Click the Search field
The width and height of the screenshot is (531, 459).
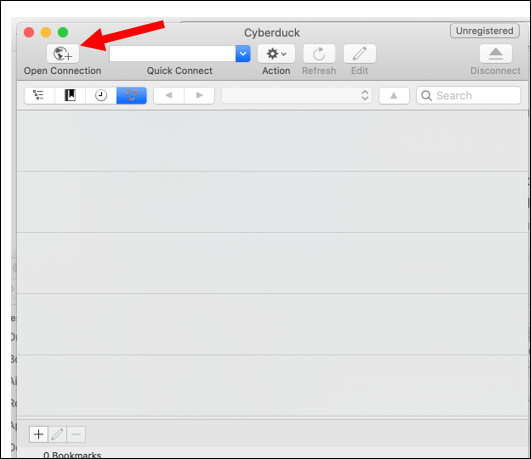coord(468,96)
